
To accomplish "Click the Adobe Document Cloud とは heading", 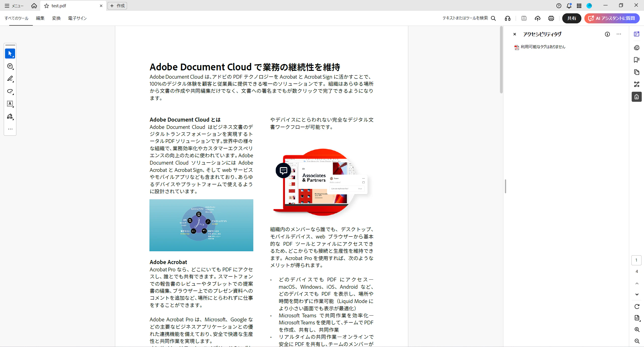I will 185,120.
